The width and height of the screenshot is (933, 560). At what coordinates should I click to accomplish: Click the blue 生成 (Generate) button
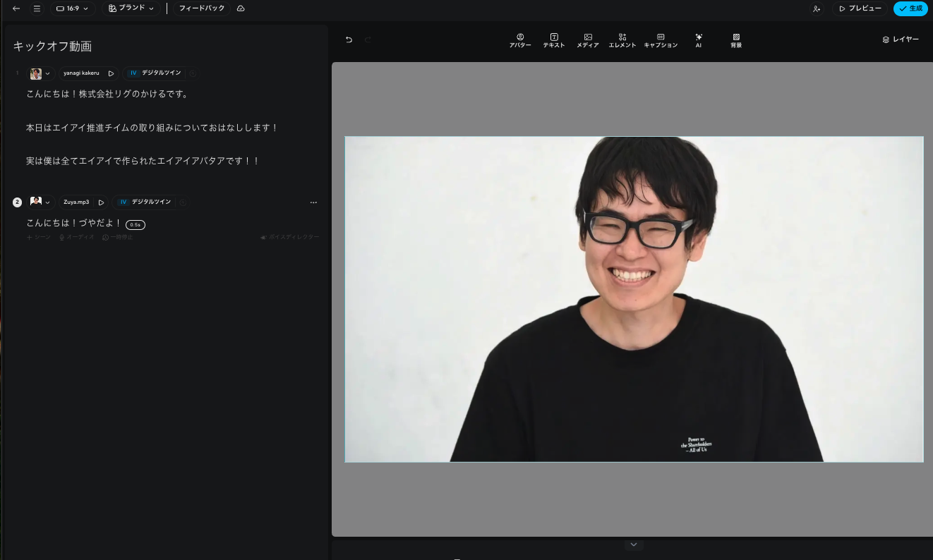coord(910,8)
